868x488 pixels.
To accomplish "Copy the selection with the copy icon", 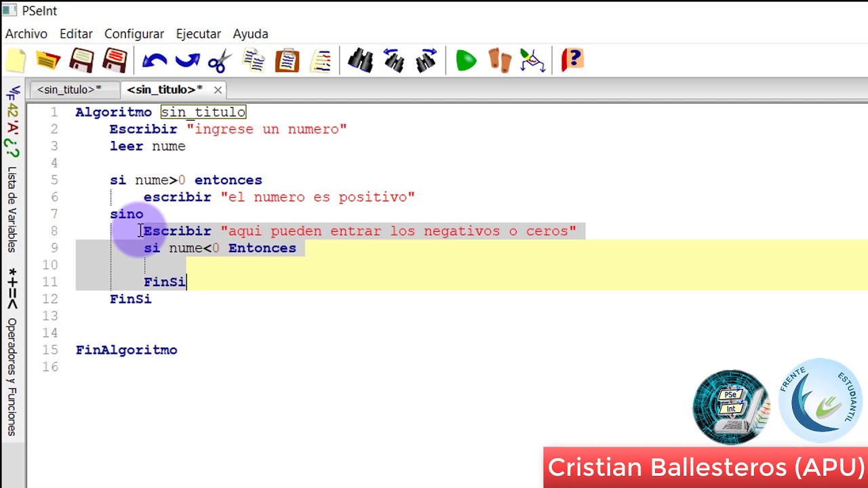I will (254, 60).
